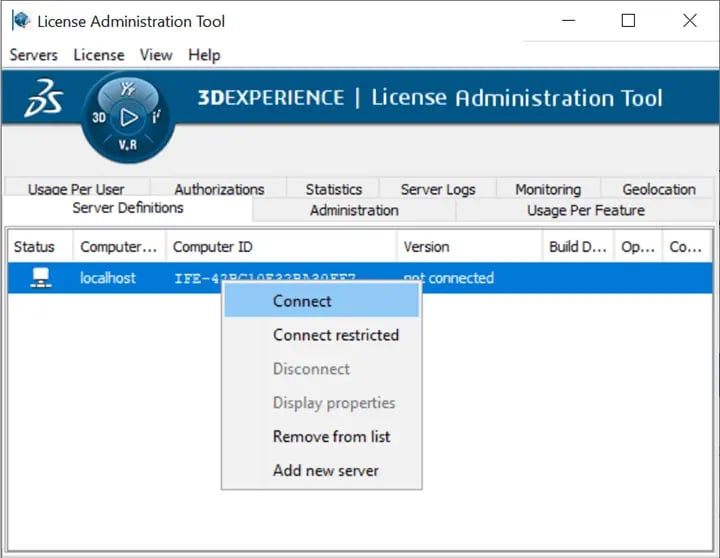Image resolution: width=720 pixels, height=558 pixels.
Task: Choose Connect from the context menu
Action: click(x=321, y=301)
